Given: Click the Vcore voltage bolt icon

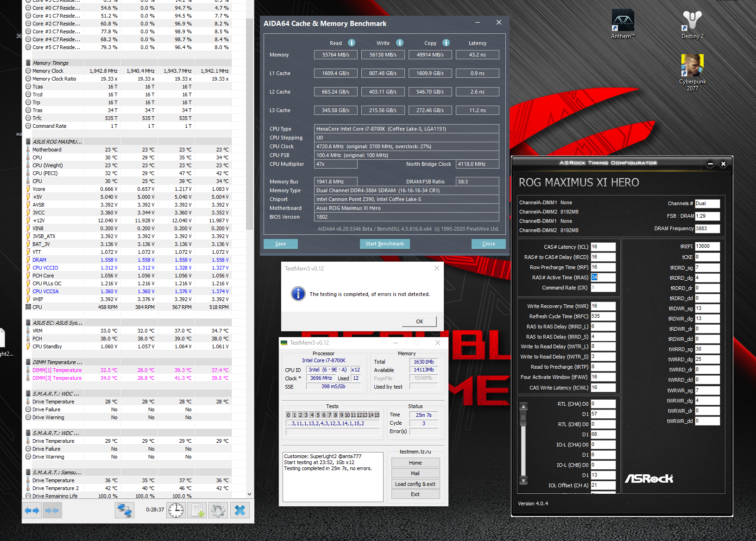Looking at the screenshot, I should point(28,189).
